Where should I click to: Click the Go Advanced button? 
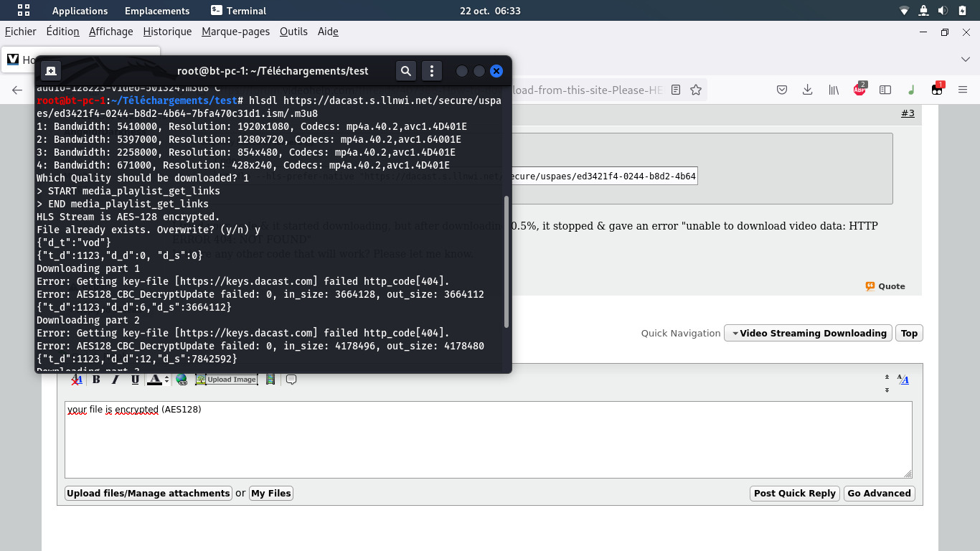879,493
